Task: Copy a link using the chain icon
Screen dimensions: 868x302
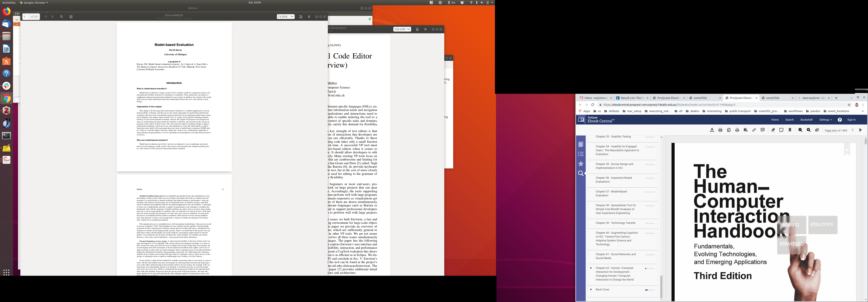Action: tap(754, 130)
